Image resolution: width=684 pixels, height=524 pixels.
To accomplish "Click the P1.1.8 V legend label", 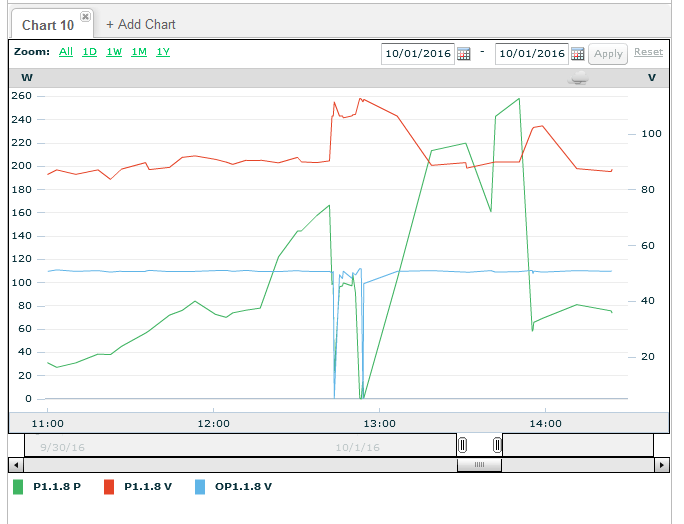I will coord(148,486).
